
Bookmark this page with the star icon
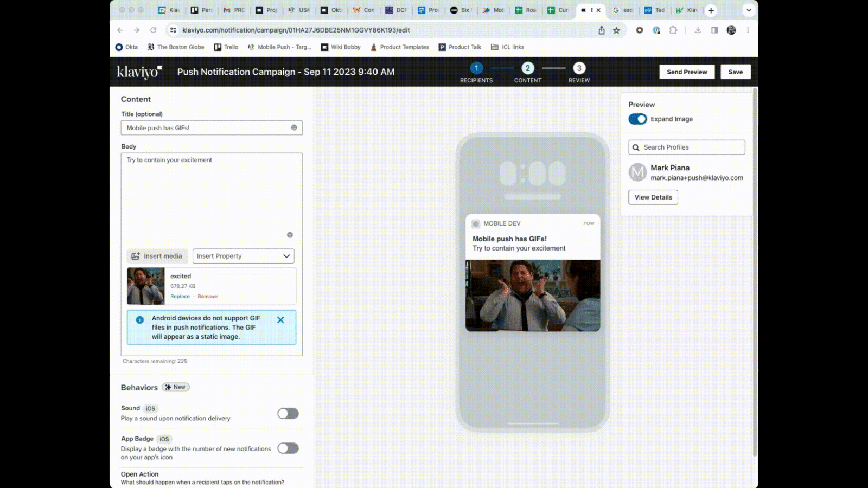[617, 30]
